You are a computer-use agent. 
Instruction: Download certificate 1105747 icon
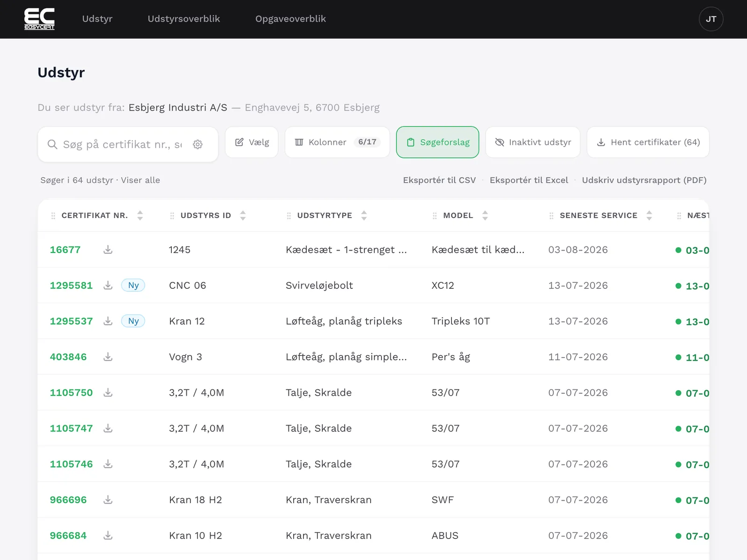click(x=108, y=428)
